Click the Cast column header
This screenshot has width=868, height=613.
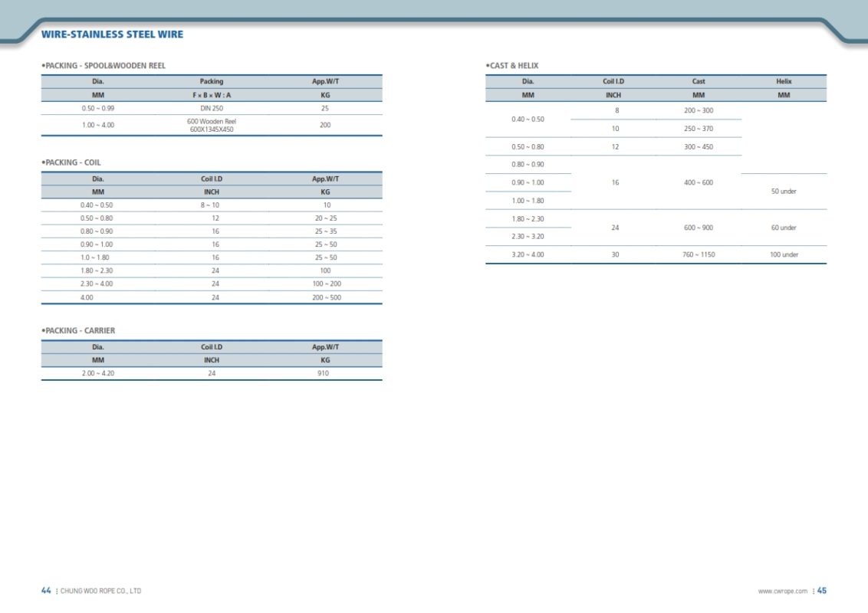(x=699, y=81)
